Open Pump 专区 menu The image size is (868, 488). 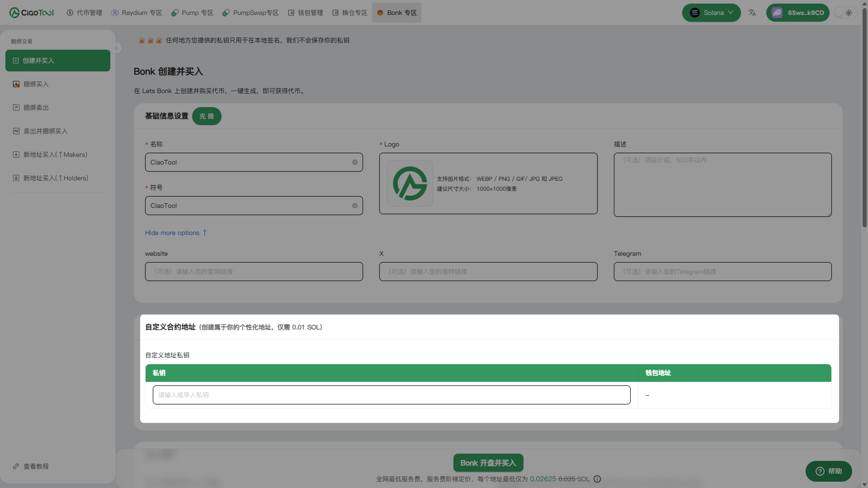click(192, 13)
